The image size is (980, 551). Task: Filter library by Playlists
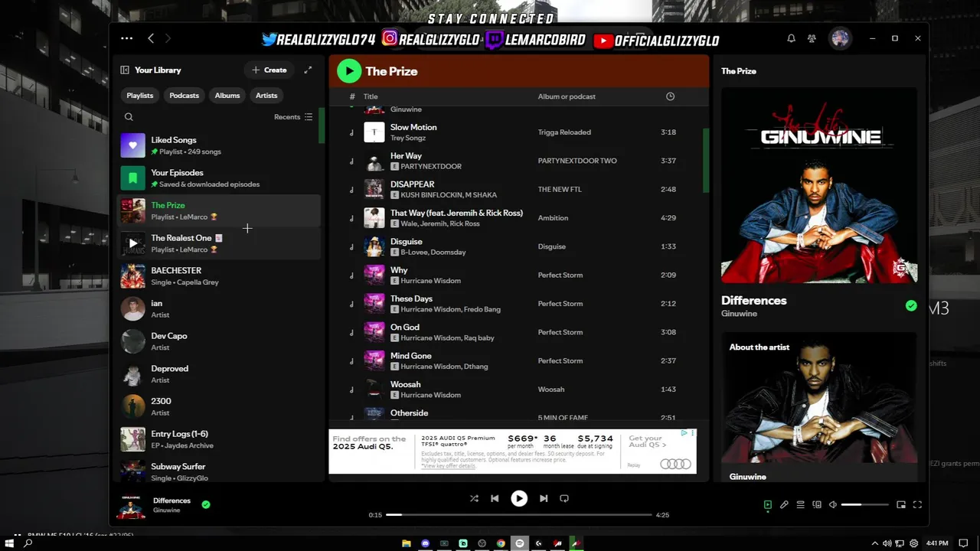pos(140,96)
